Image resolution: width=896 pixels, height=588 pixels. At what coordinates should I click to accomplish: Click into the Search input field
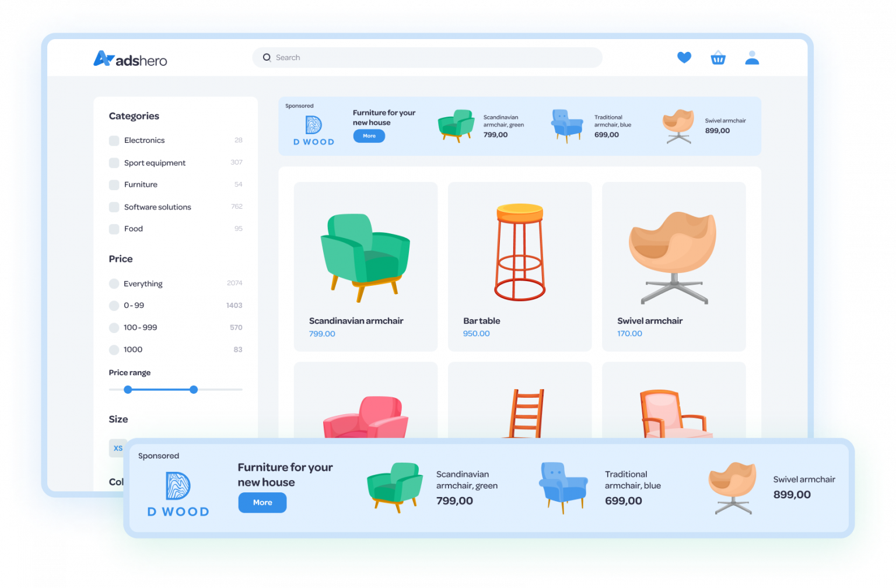click(x=432, y=57)
